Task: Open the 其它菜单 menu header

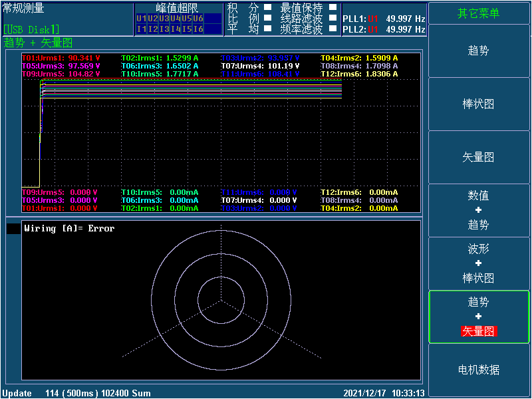Action: [x=478, y=13]
